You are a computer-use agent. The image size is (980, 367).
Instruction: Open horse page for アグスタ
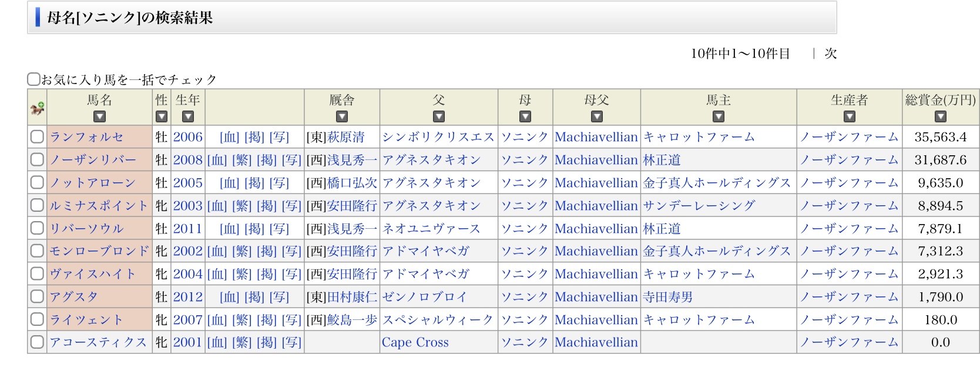coord(74,297)
